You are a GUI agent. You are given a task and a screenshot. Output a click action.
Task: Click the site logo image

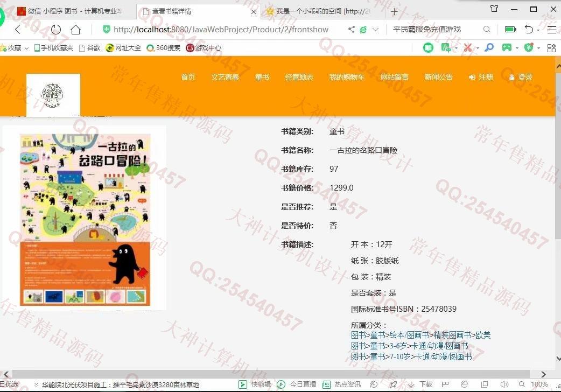[53, 95]
